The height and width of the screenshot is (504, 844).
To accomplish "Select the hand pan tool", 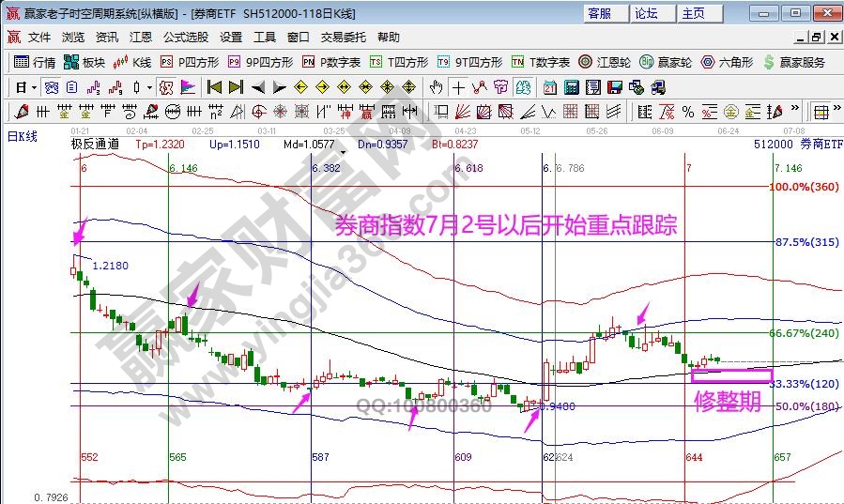I will (x=436, y=87).
